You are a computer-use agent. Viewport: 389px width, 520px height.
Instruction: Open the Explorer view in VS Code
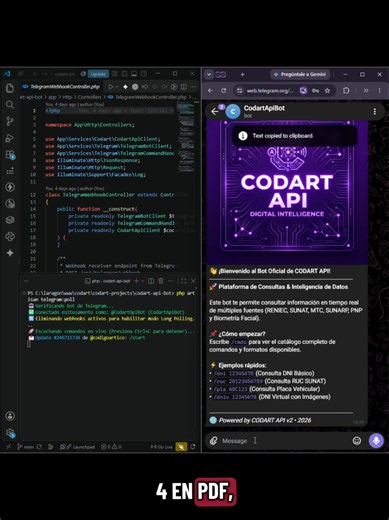point(10,88)
